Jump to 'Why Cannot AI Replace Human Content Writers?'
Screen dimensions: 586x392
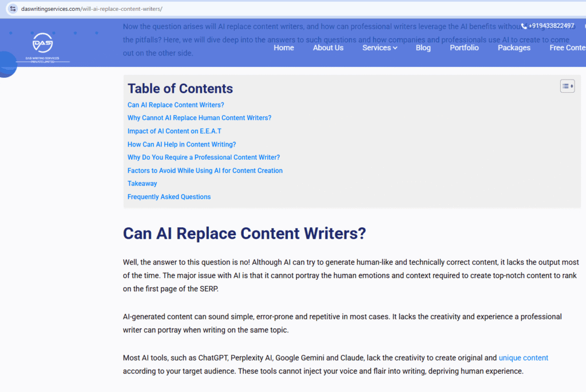point(199,118)
